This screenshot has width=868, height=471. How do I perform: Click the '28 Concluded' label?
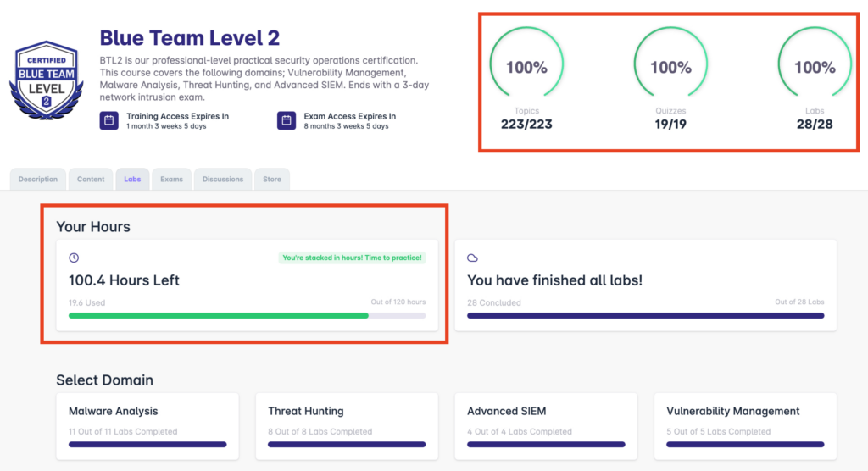494,302
